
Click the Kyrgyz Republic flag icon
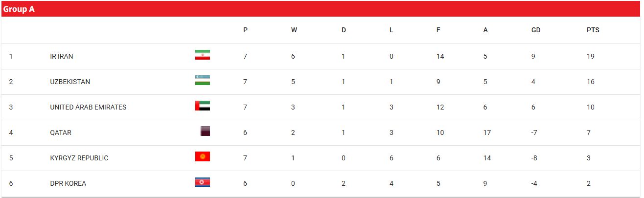click(203, 156)
